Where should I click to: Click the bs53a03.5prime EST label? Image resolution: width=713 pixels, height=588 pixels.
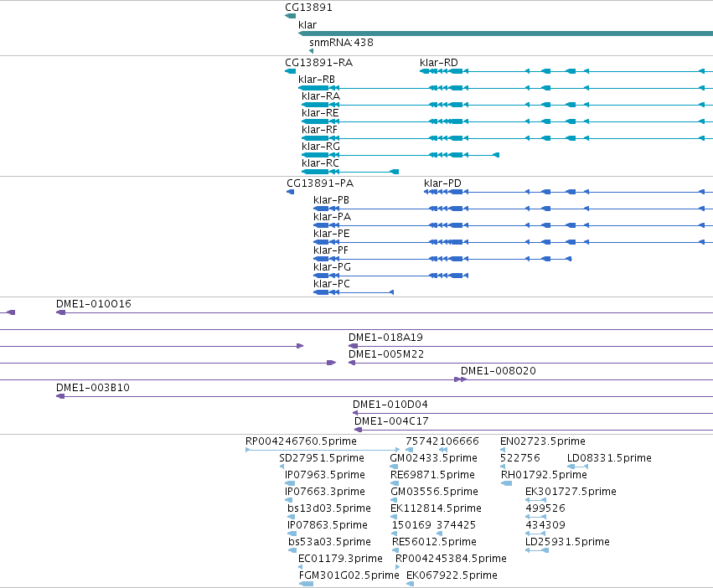(x=329, y=542)
